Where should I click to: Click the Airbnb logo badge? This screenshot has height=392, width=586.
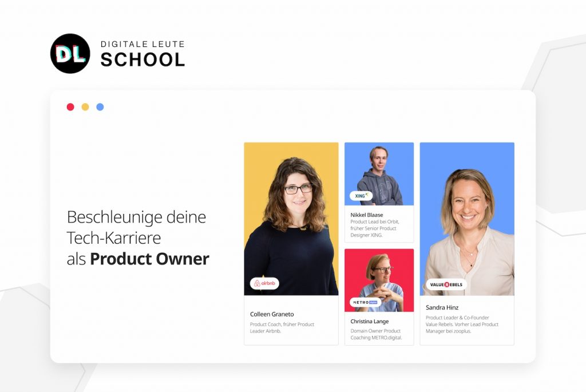pos(264,283)
